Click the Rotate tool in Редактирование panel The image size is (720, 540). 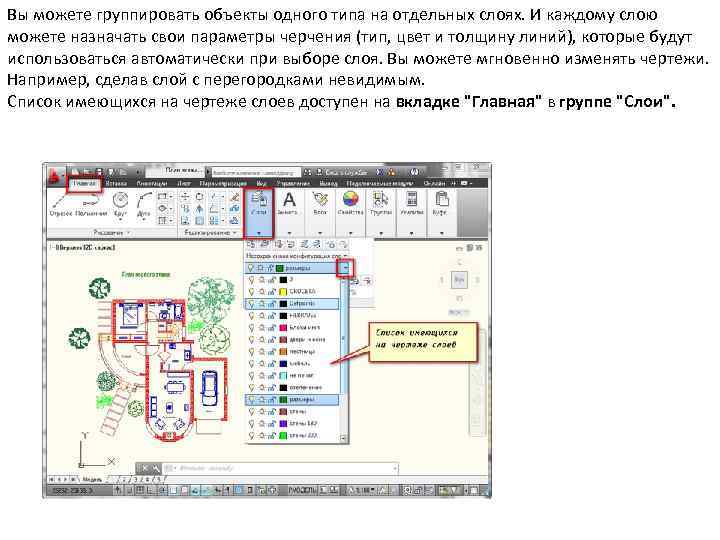(x=199, y=197)
